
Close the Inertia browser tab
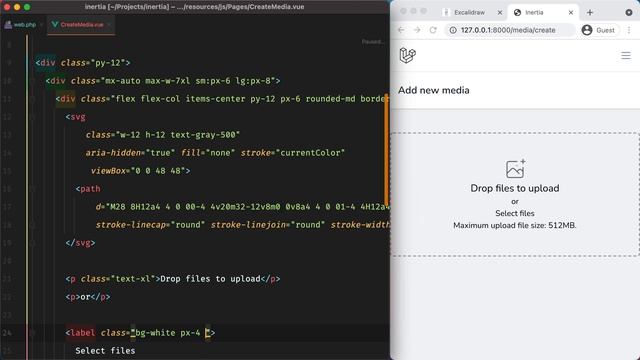571,13
